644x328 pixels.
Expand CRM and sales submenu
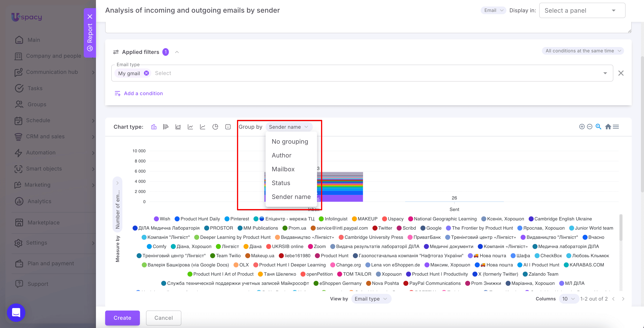click(x=93, y=137)
